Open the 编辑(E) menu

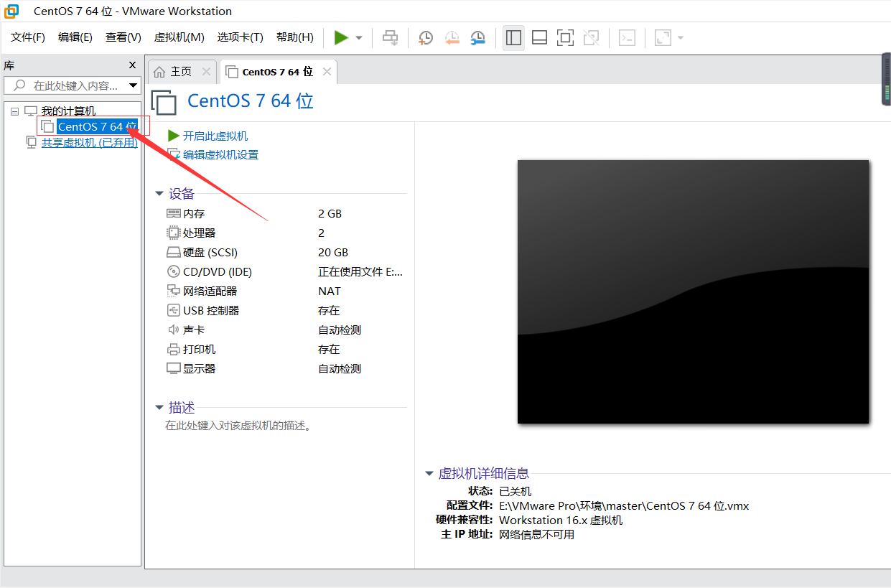coord(75,37)
